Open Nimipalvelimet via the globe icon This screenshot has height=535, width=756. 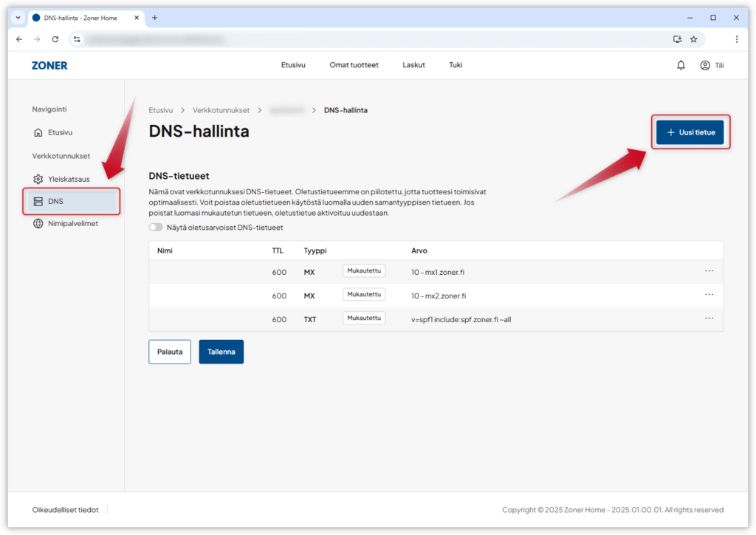[x=38, y=223]
